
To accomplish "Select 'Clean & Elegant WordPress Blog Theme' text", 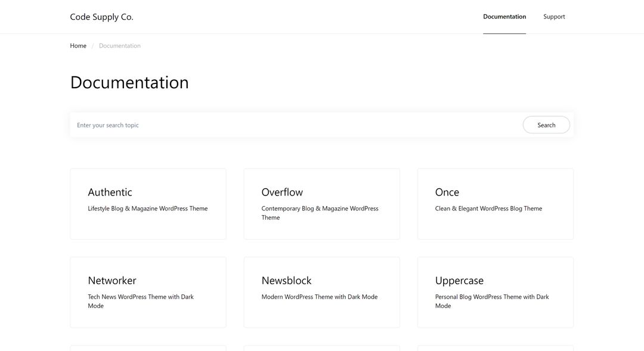I will click(488, 209).
